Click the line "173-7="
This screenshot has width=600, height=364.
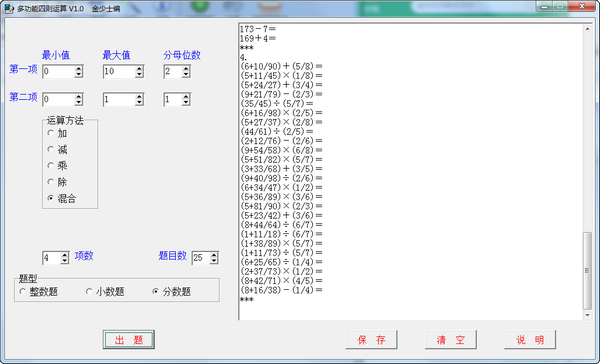click(x=258, y=29)
